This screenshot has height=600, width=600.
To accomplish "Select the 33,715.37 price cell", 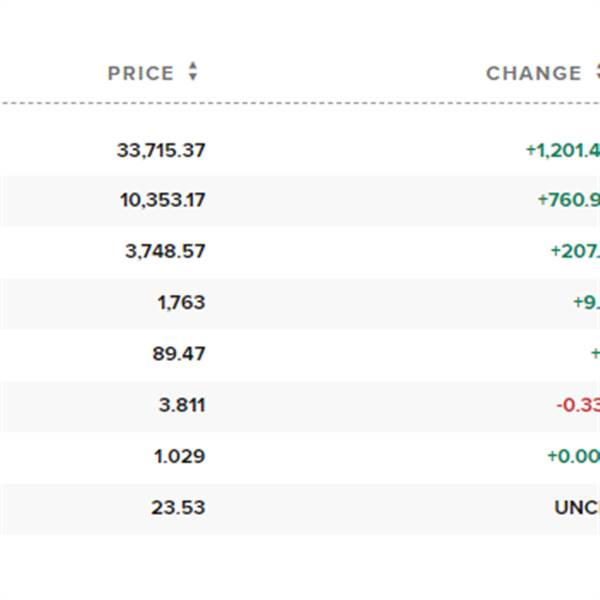I will click(x=161, y=150).
